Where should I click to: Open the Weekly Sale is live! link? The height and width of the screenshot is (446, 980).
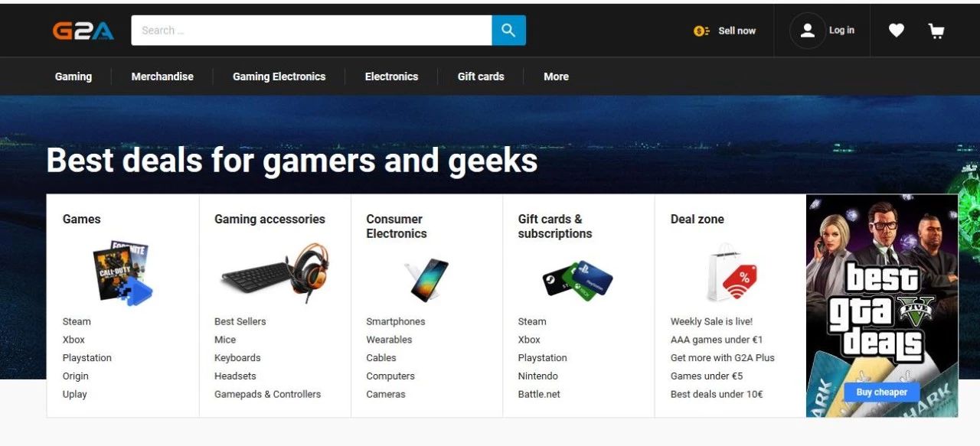tap(711, 321)
